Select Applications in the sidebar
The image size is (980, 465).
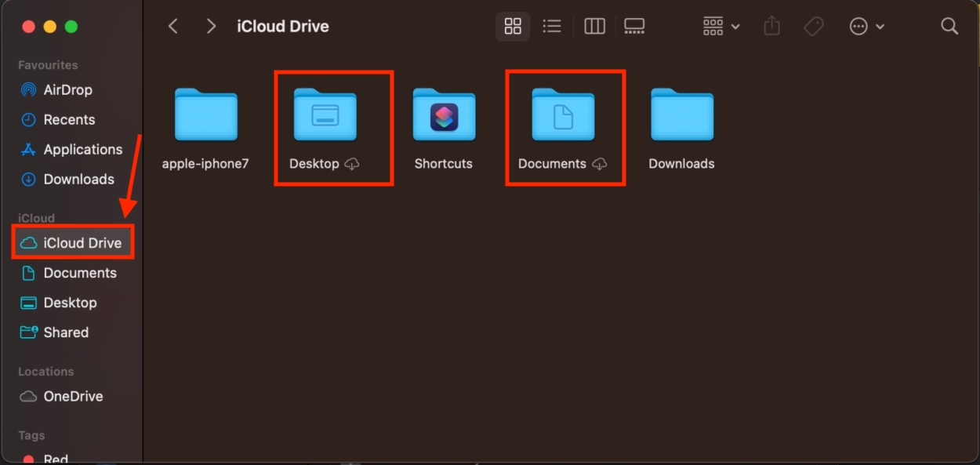point(82,150)
